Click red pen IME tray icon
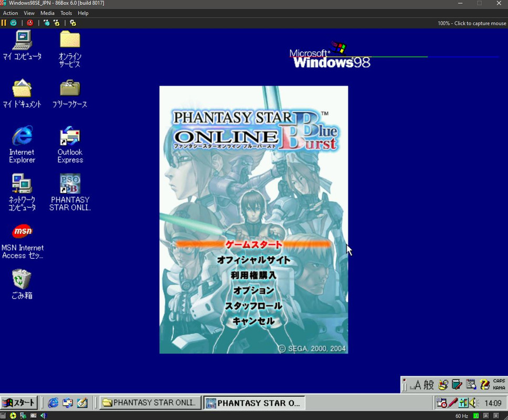The width and height of the screenshot is (508, 420). tap(452, 403)
